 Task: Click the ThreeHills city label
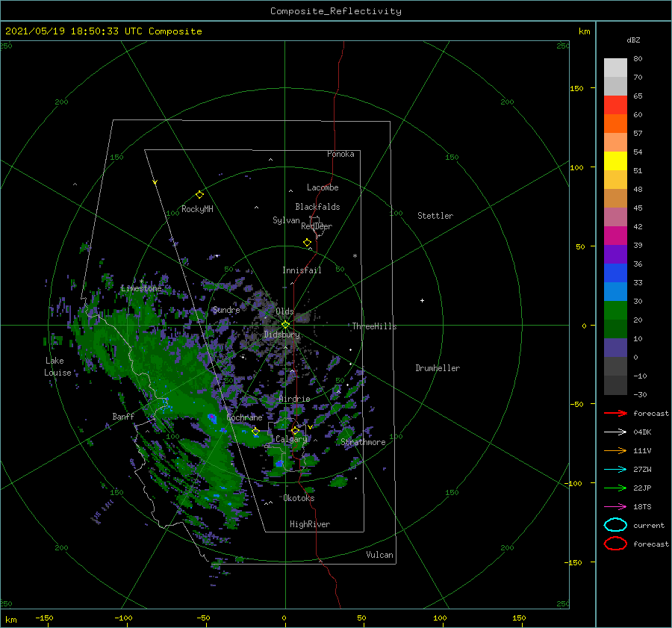[375, 326]
